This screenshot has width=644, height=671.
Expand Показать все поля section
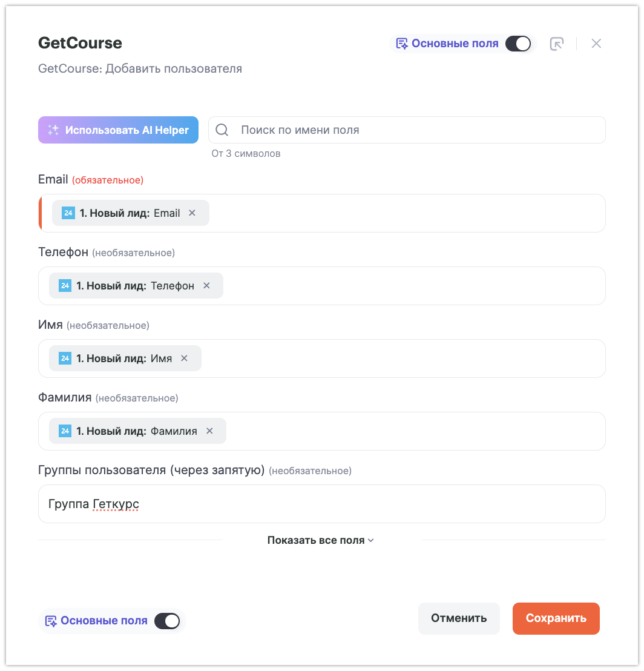click(x=321, y=540)
